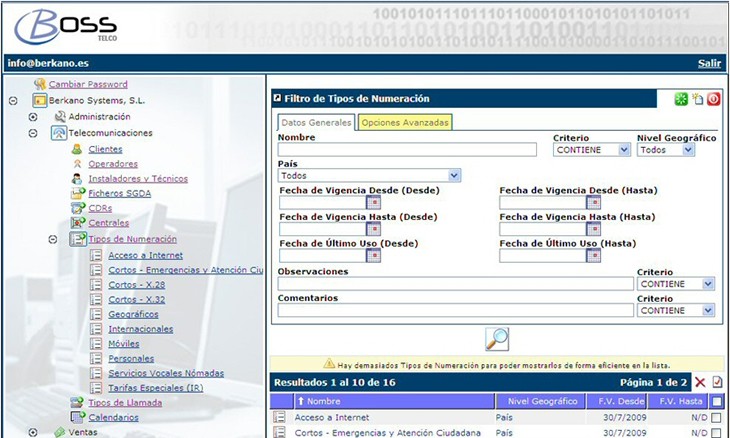This screenshot has width=730, height=438.
Task: Open the Cambiar Password link
Action: point(88,85)
